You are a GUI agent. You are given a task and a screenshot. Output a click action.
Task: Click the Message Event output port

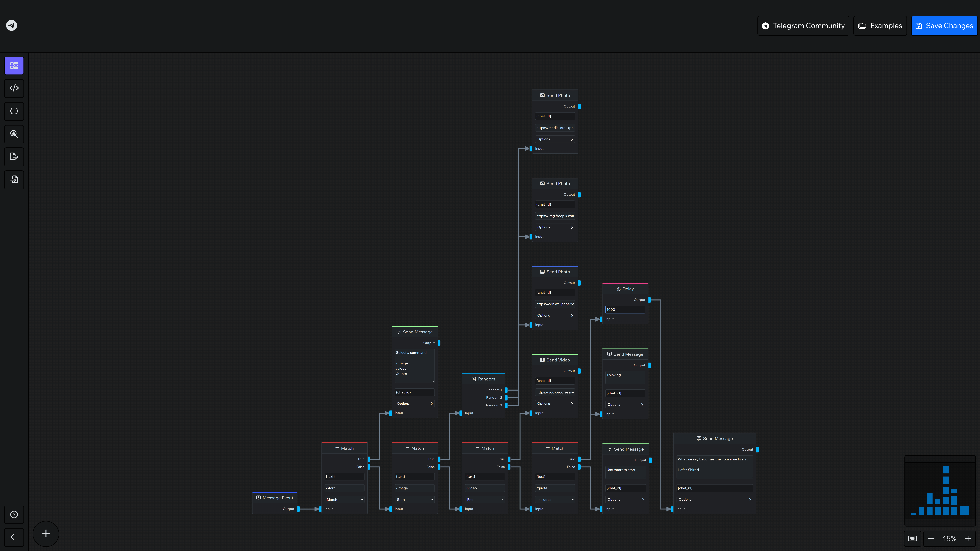(299, 509)
